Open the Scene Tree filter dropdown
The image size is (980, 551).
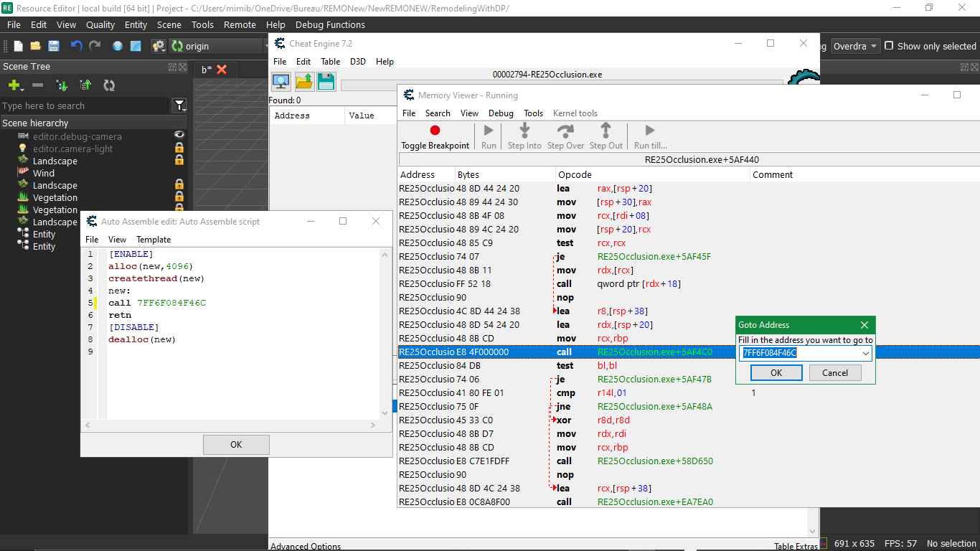[179, 105]
